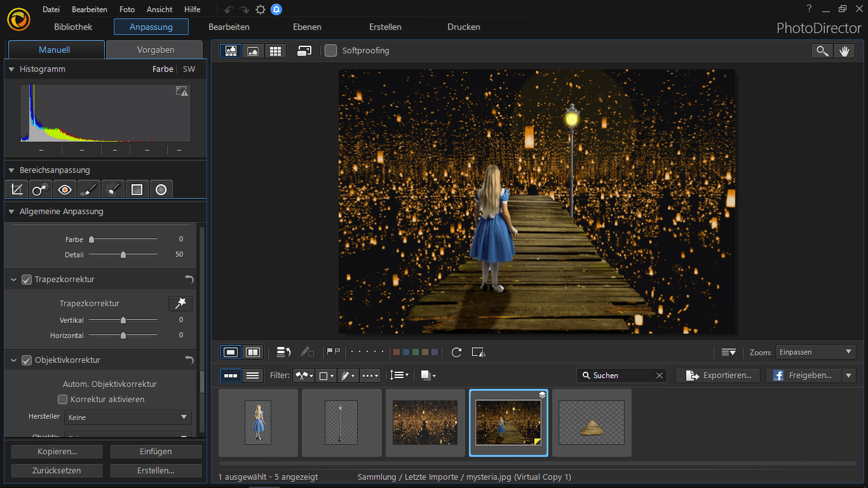
Task: Adjust the Detail slider handle
Action: pyautogui.click(x=123, y=255)
